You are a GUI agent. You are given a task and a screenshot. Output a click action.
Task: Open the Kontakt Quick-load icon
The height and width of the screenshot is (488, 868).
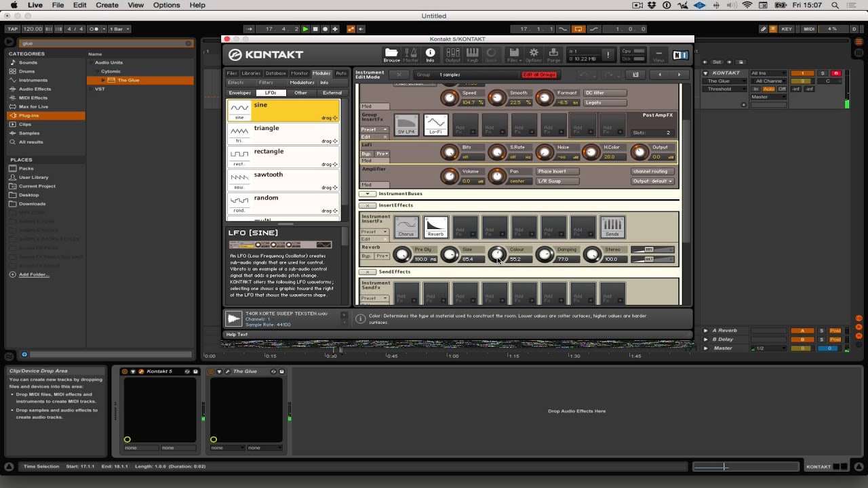[491, 54]
